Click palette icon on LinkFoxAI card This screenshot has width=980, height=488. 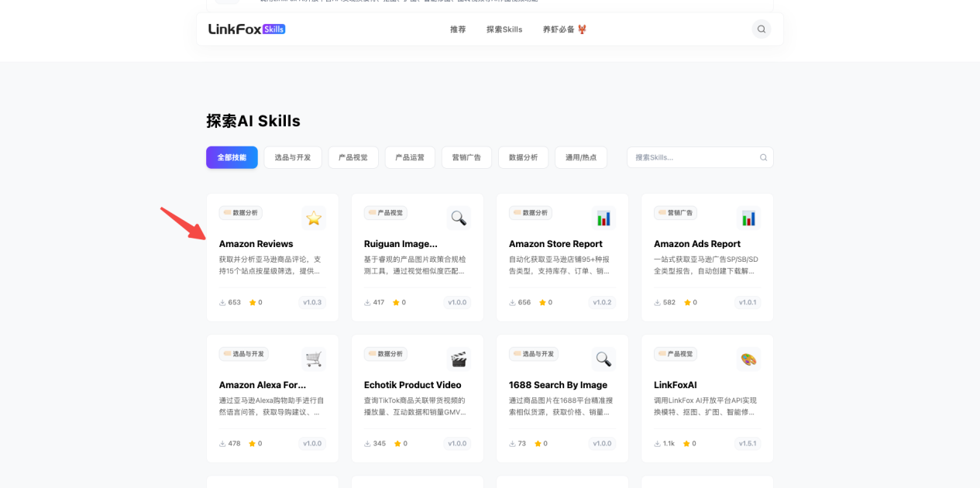748,359
